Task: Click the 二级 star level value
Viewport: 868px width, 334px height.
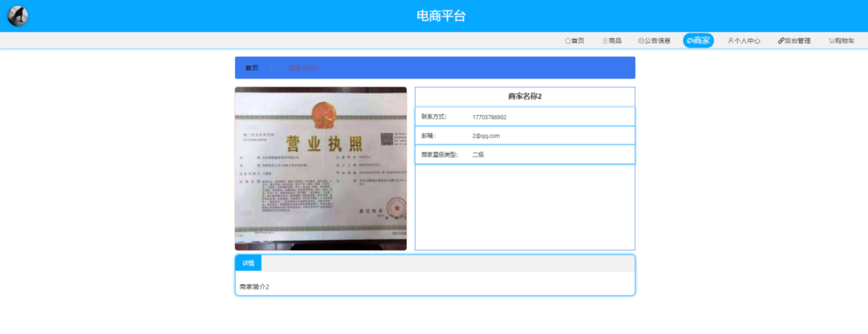Action: pyautogui.click(x=478, y=154)
